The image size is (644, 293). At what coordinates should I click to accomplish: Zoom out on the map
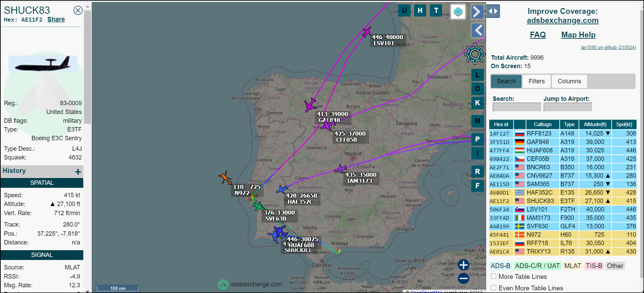[464, 279]
